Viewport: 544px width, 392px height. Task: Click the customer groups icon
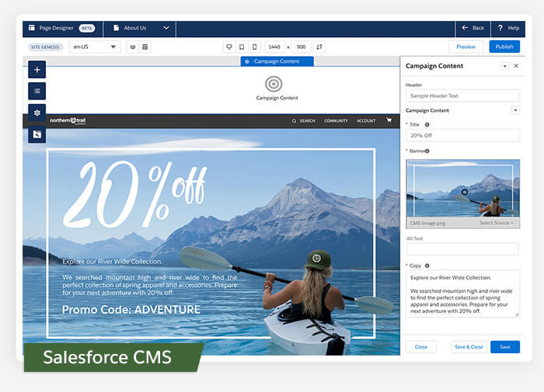tap(133, 47)
